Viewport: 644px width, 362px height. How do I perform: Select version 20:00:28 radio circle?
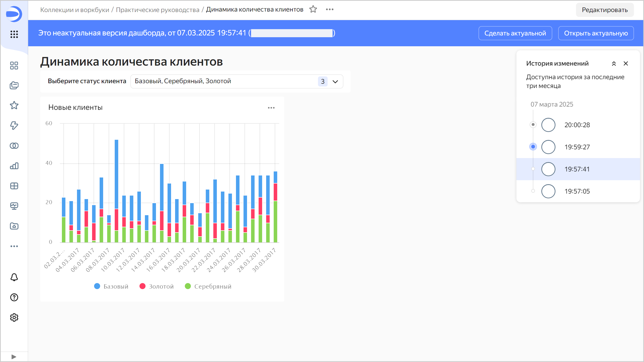point(548,125)
